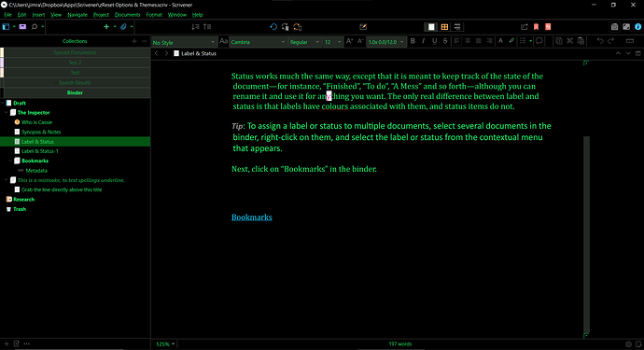
Task: Open the Cambria font family dropdown
Action: [258, 42]
